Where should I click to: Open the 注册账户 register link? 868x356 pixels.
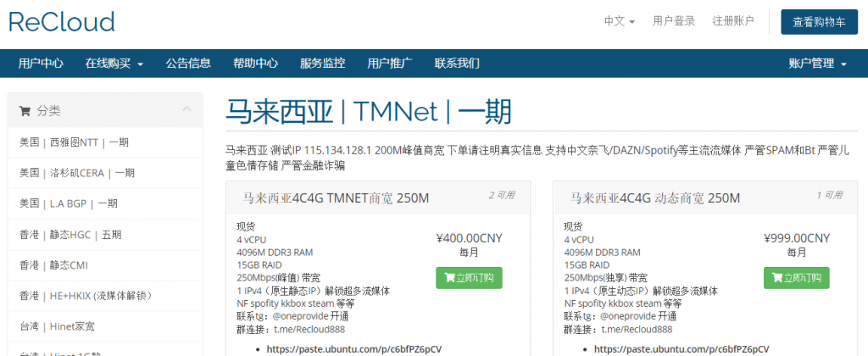[733, 21]
